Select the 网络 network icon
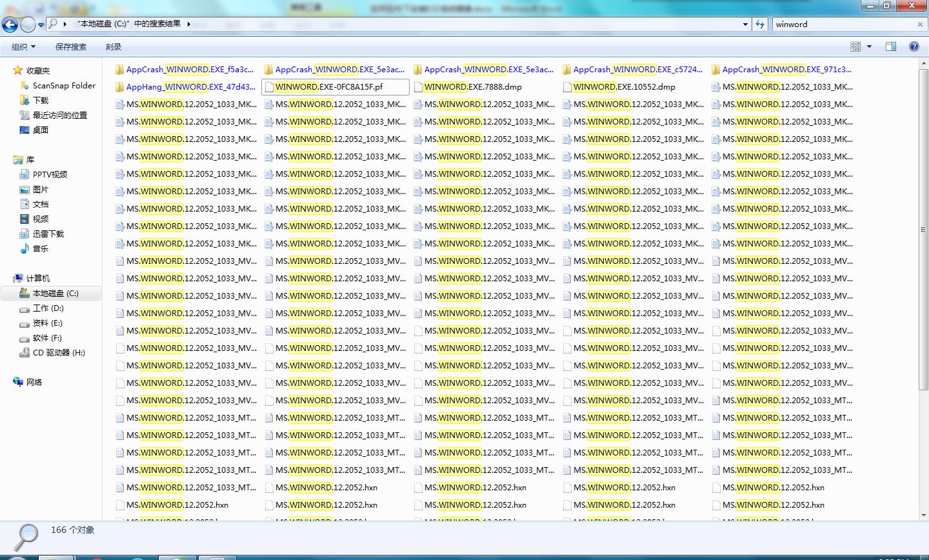This screenshot has height=560, width=929. 18,382
